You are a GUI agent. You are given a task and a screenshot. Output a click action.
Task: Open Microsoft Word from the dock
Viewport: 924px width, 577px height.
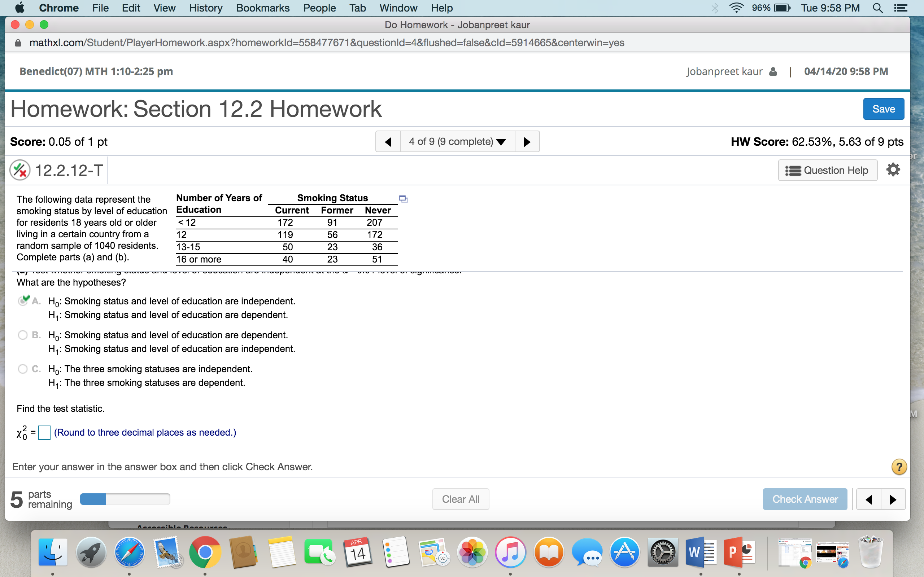point(701,552)
